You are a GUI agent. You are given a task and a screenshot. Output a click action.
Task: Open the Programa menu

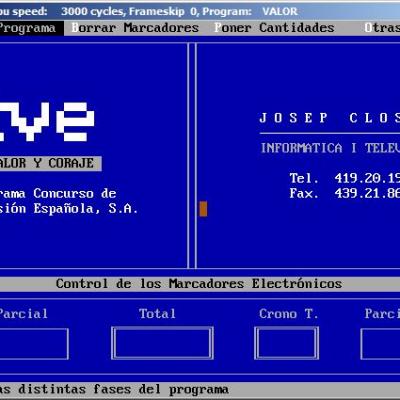pyautogui.click(x=28, y=28)
